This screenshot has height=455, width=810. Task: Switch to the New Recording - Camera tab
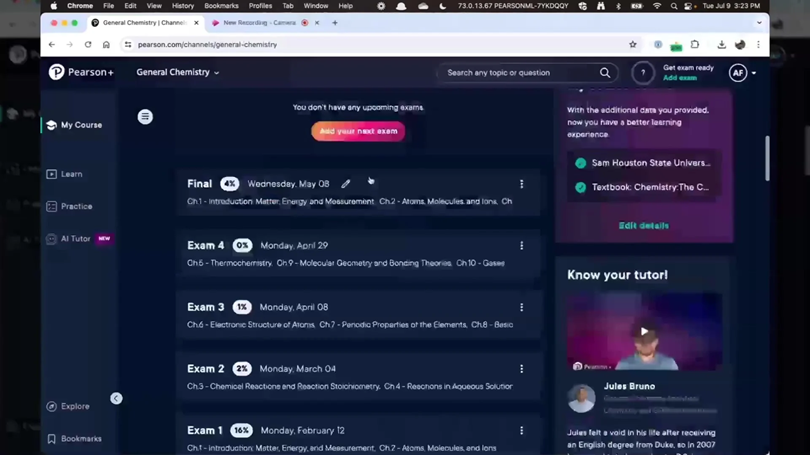259,22
